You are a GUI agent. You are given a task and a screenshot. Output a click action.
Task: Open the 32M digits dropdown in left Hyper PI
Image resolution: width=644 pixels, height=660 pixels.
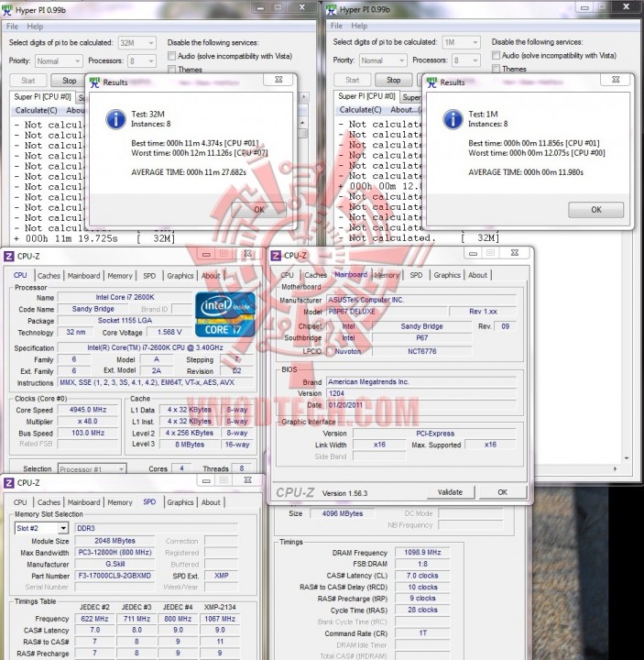pyautogui.click(x=137, y=43)
